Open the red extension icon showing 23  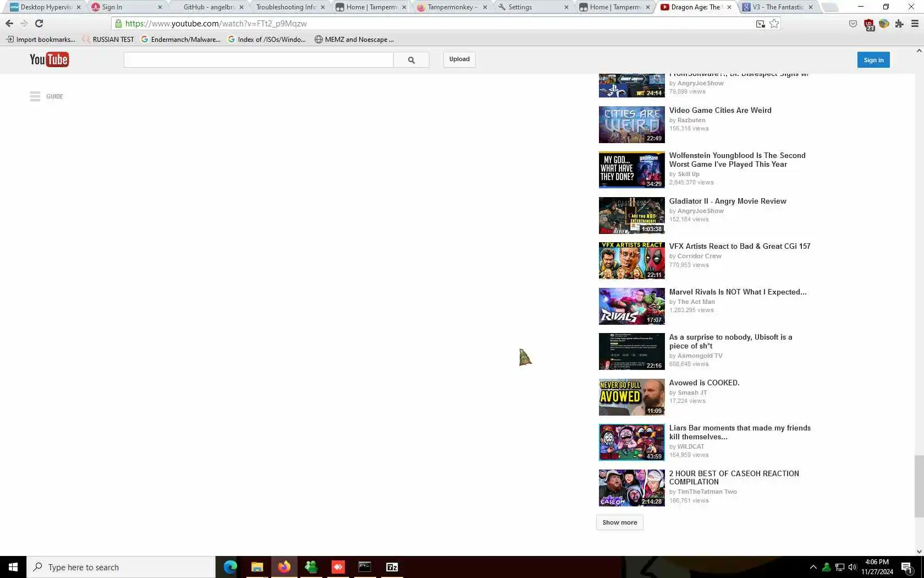tap(869, 24)
